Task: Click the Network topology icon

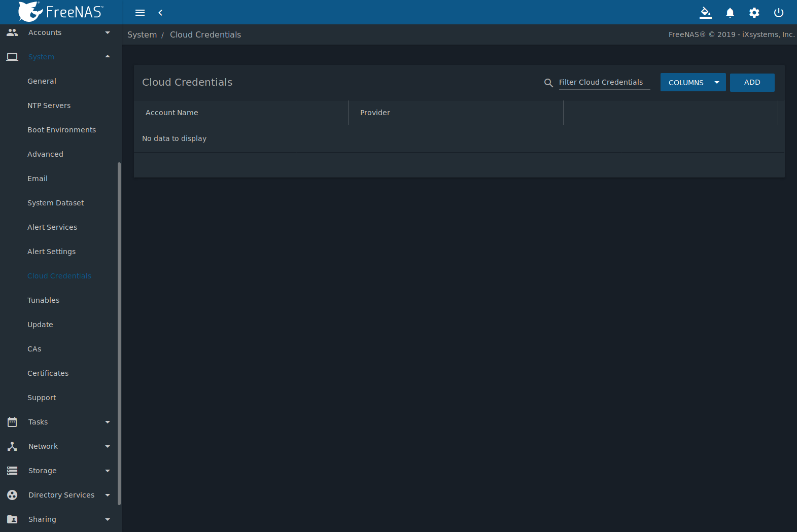Action: [12, 446]
